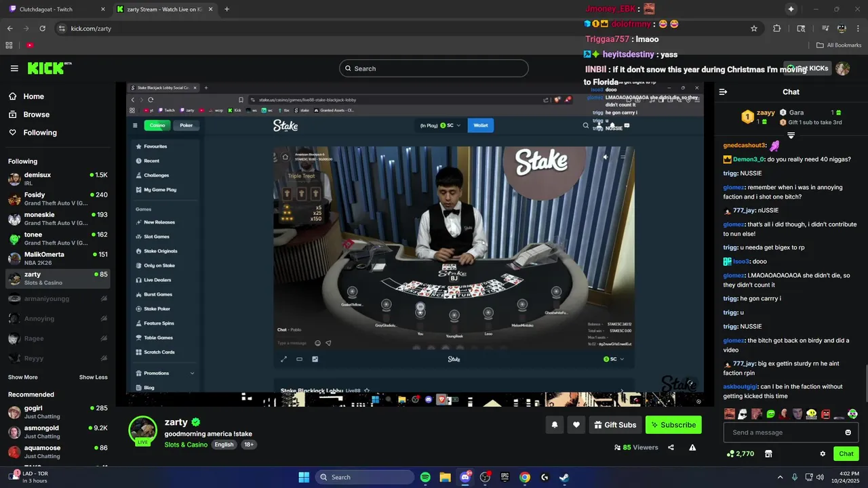
Task: Bookmark this page with star icon
Action: [753, 28]
